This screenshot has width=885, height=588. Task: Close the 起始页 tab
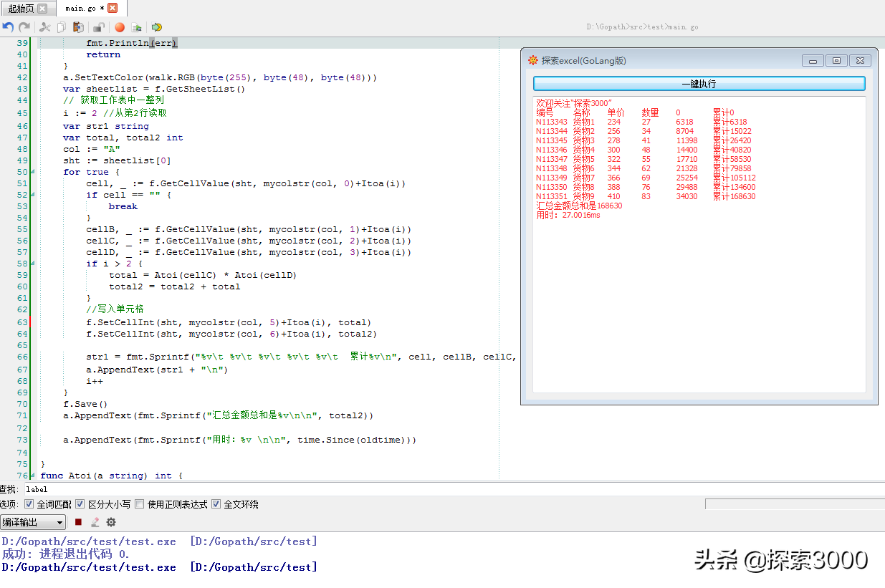42,9
